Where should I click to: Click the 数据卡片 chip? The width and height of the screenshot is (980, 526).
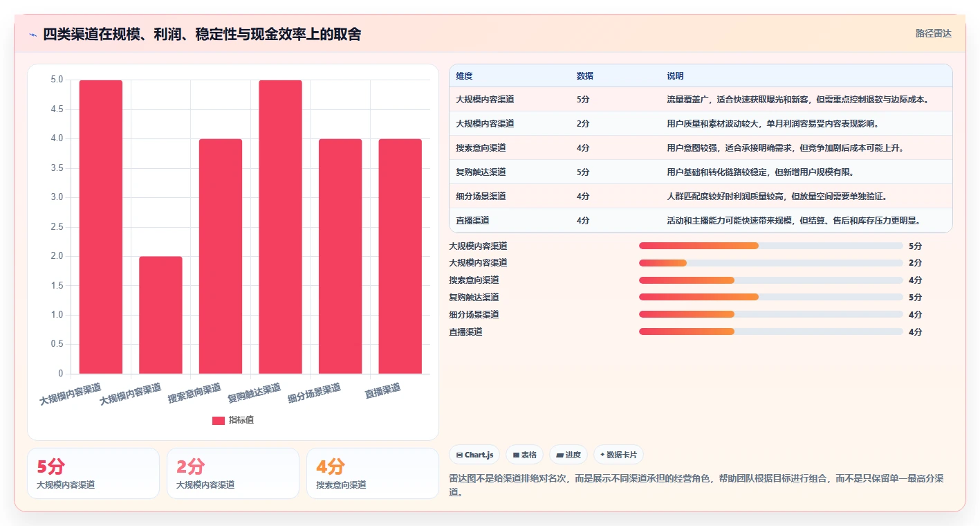(x=619, y=455)
